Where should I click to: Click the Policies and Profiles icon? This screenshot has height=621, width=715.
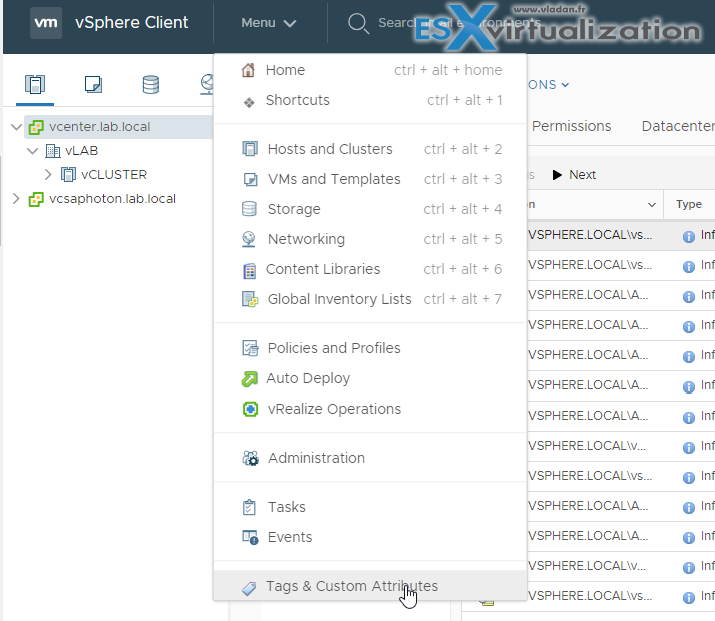pyautogui.click(x=250, y=348)
